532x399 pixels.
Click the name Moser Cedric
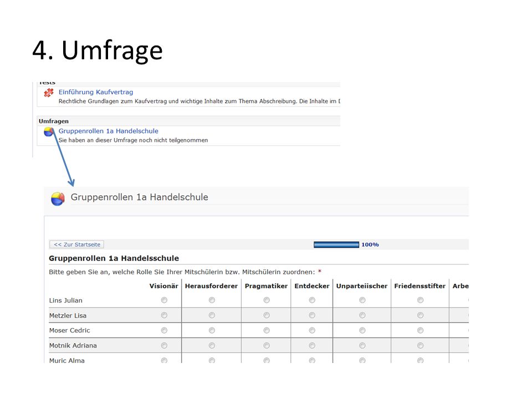pyautogui.click(x=70, y=330)
